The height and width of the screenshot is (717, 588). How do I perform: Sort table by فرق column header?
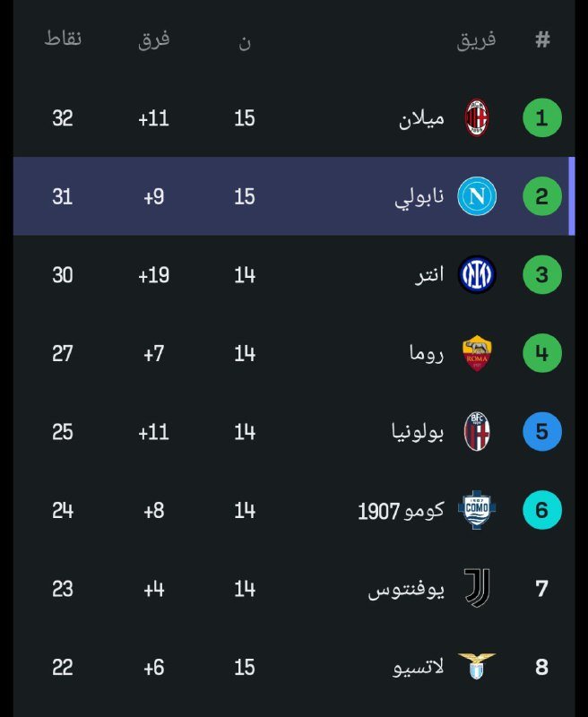coord(154,39)
